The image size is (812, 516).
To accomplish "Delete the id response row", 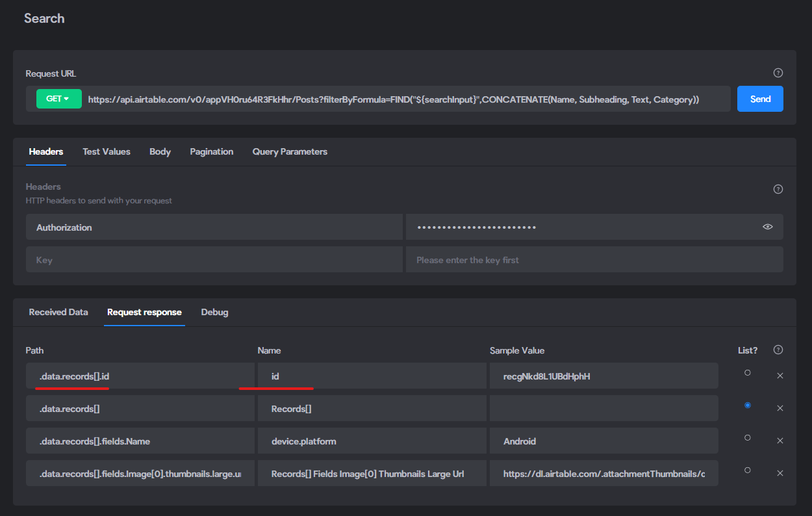I will click(x=780, y=376).
